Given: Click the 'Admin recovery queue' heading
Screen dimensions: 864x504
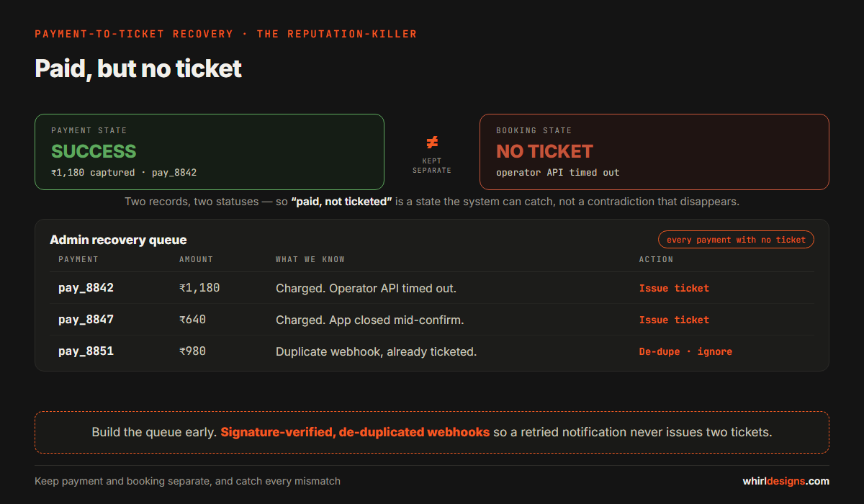Looking at the screenshot, I should tap(118, 240).
